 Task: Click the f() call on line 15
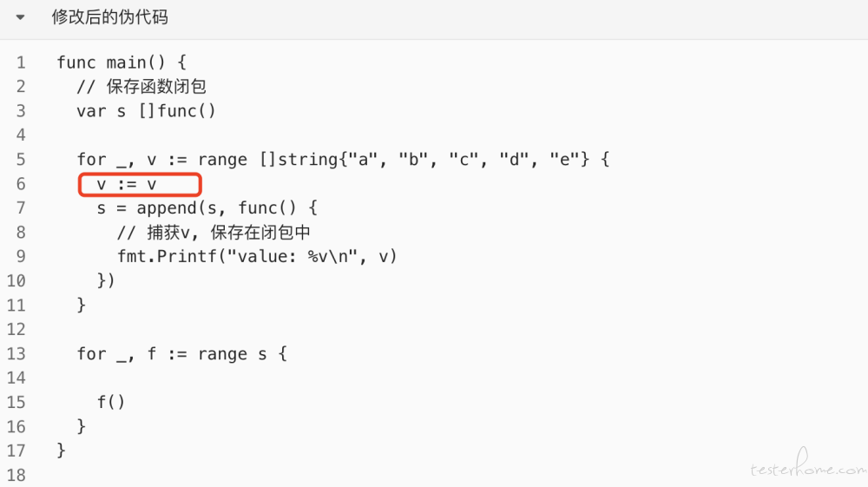point(111,402)
